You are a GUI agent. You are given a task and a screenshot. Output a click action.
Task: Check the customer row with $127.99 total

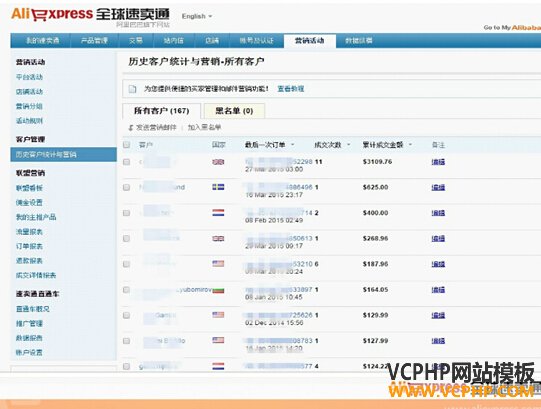point(127,341)
